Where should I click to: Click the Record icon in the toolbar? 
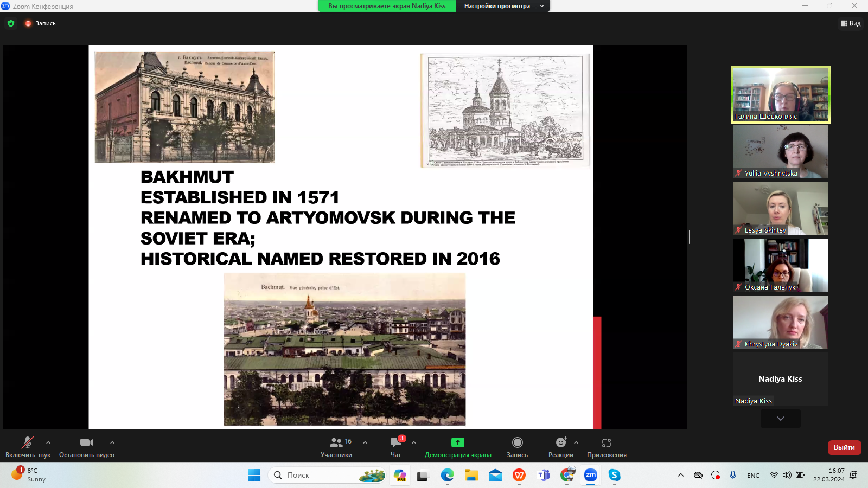click(517, 443)
